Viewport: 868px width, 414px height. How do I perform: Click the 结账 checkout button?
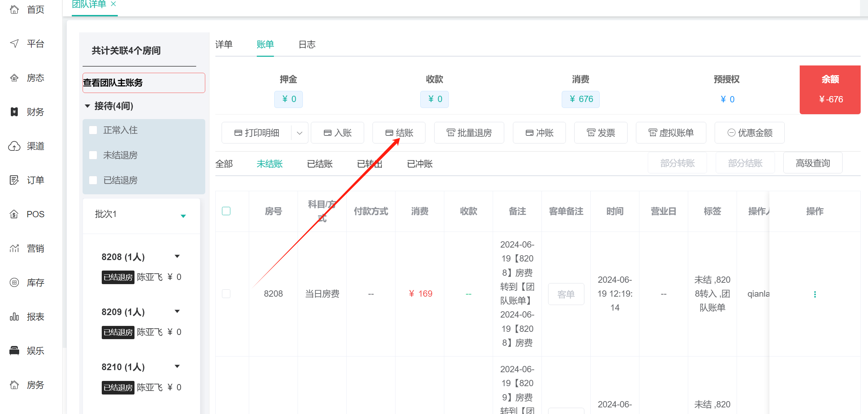(x=399, y=133)
